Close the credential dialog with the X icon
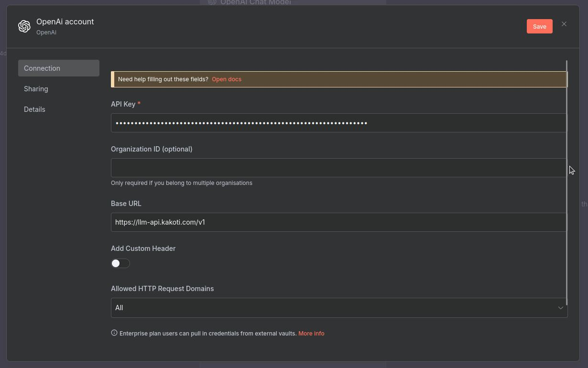The image size is (588, 368). [564, 24]
